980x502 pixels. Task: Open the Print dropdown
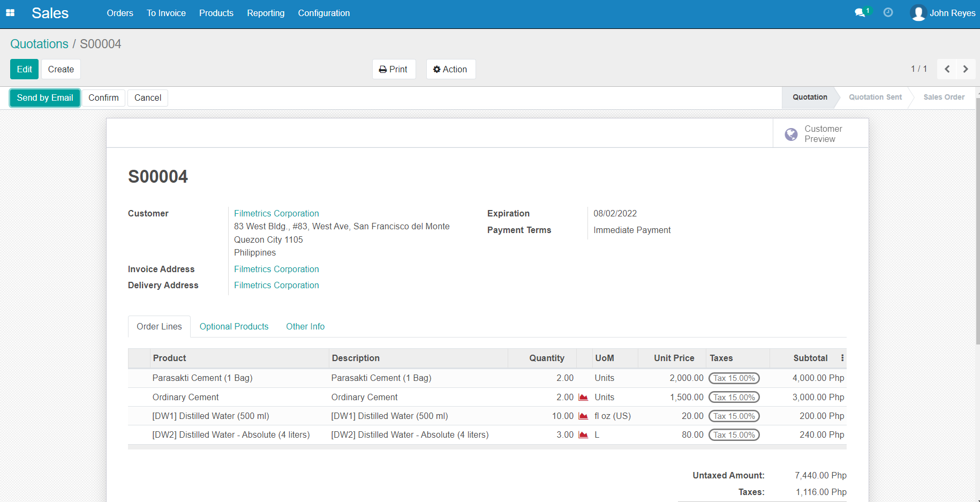pyautogui.click(x=394, y=69)
